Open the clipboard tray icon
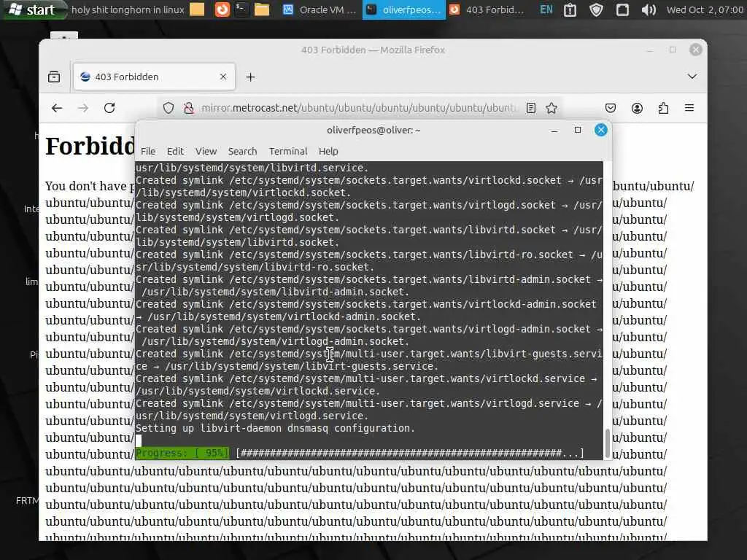This screenshot has width=747, height=560. [570, 10]
